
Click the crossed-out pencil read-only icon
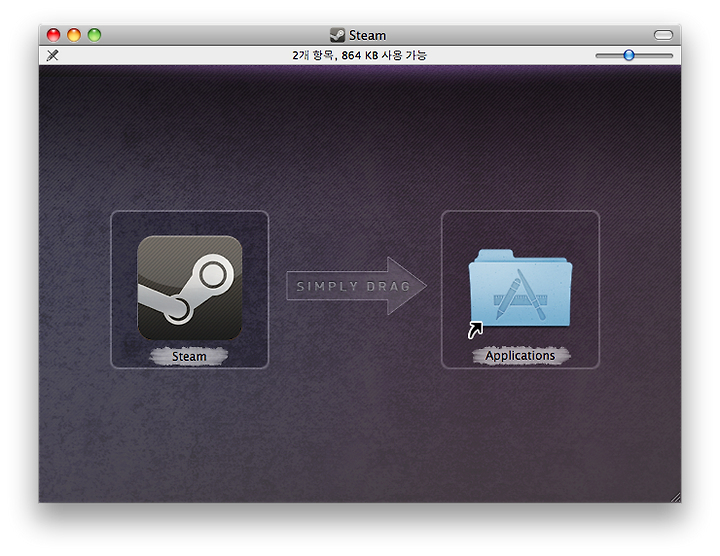point(53,56)
